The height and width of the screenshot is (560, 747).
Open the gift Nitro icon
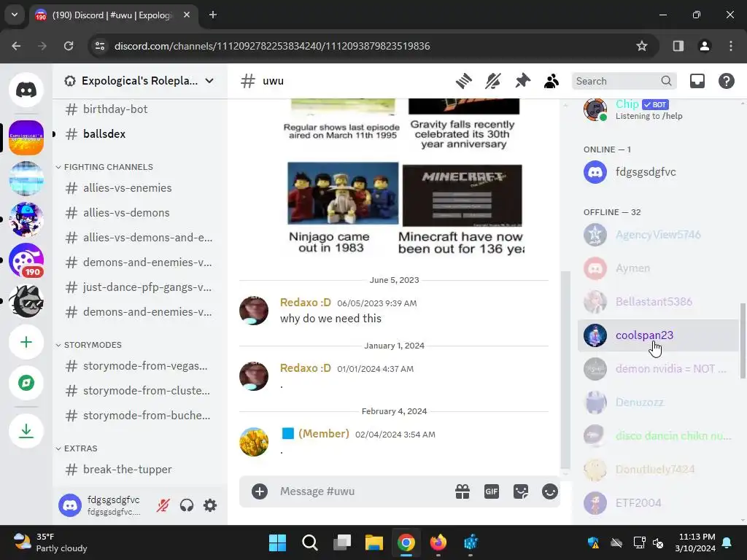[462, 491]
